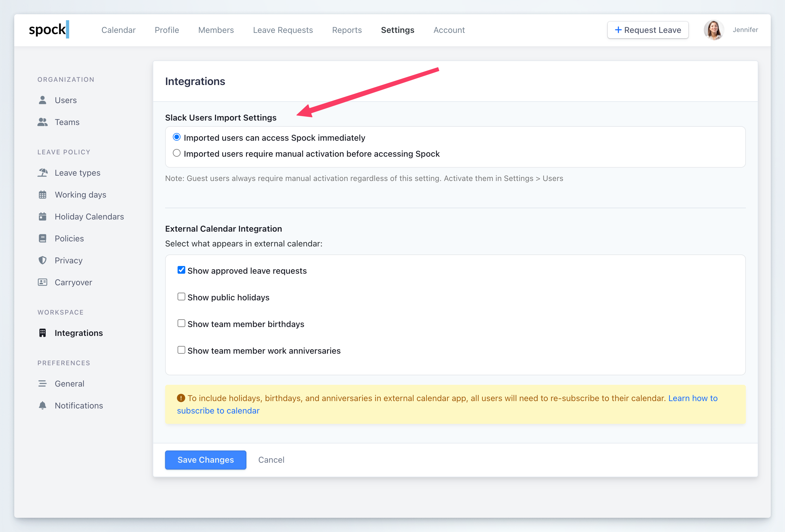Enable Show public holidays checkbox
785x532 pixels.
click(181, 297)
